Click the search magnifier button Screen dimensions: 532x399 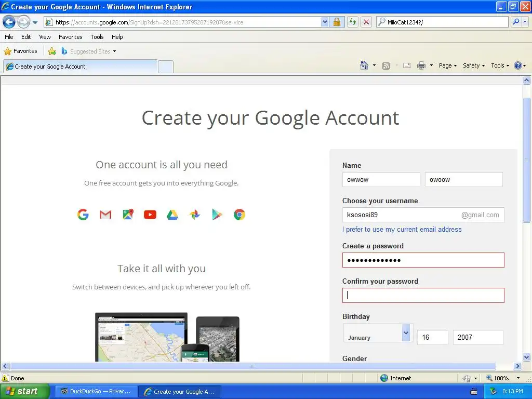(516, 22)
